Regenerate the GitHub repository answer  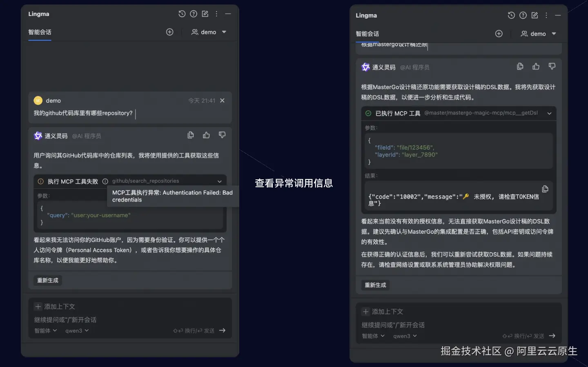tap(48, 280)
